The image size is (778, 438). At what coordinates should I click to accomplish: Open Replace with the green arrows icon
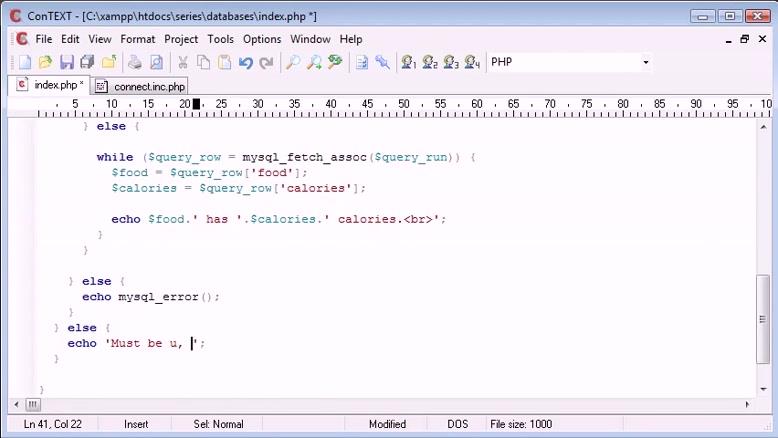[335, 62]
